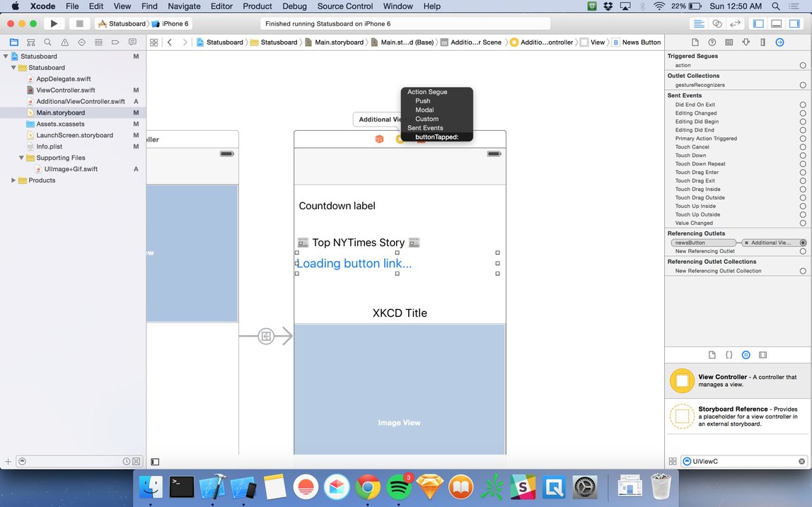Open the Test navigator diamond icon
Screen dimensions: 812x507
81,42
